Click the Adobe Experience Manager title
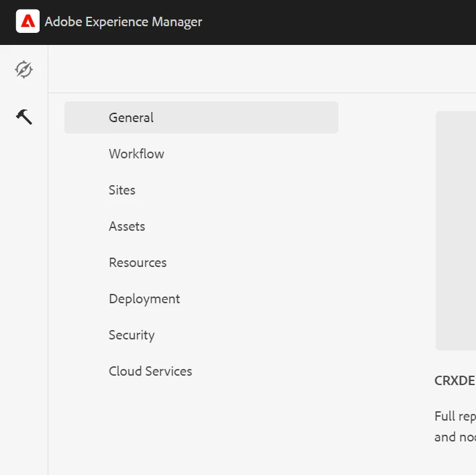The width and height of the screenshot is (476, 475). (x=123, y=22)
